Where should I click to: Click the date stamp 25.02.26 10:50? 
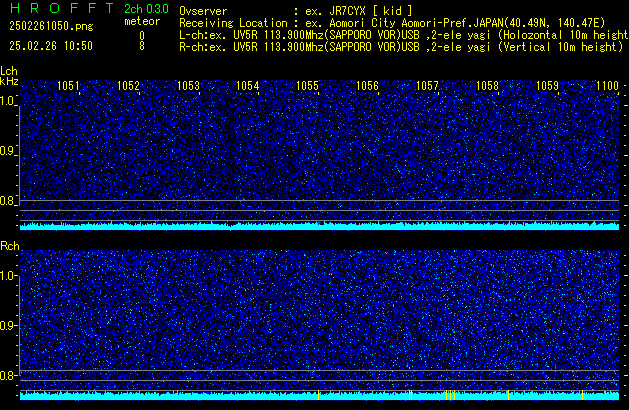(x=51, y=46)
